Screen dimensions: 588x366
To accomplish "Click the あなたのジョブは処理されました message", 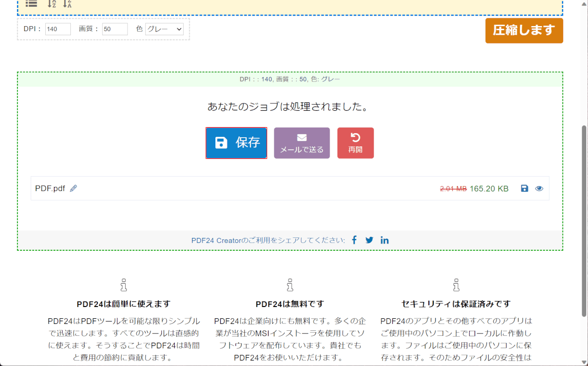I will pyautogui.click(x=288, y=107).
